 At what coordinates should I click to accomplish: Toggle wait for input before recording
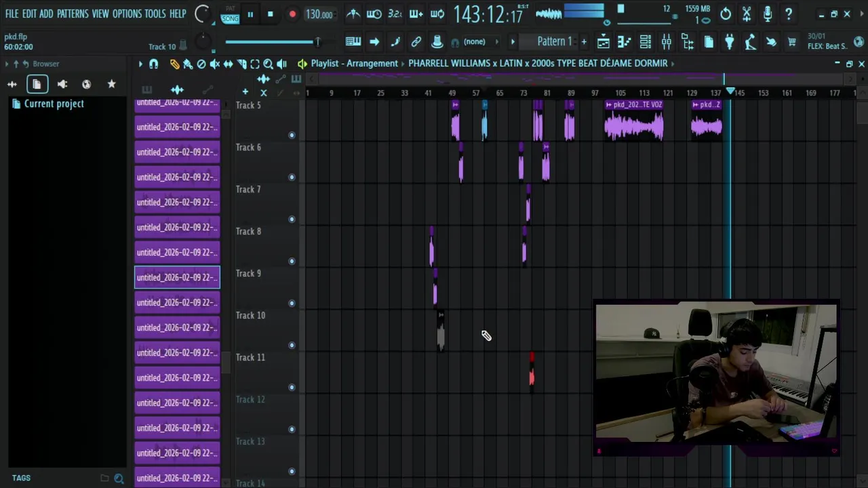pyautogui.click(x=374, y=14)
